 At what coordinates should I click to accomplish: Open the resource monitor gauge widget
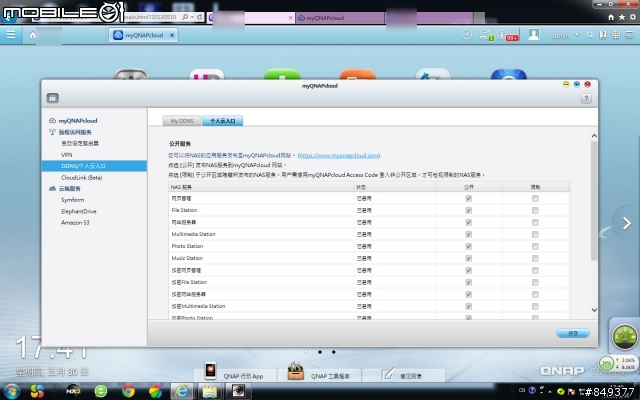click(624, 337)
